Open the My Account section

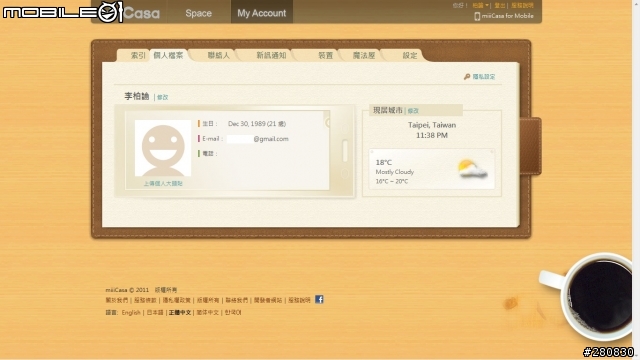262,13
